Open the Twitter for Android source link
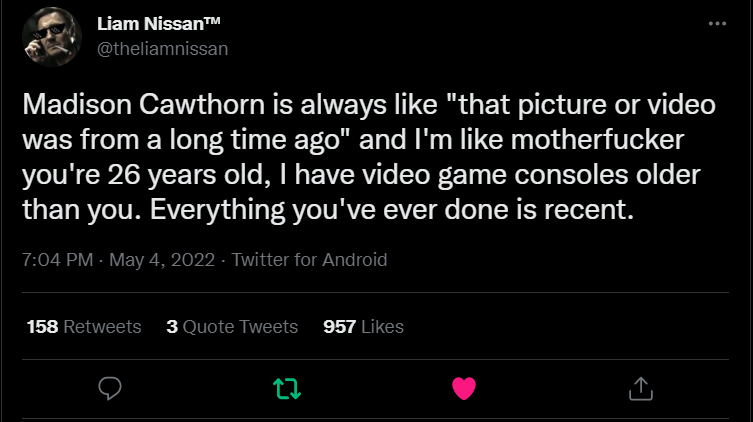The height and width of the screenshot is (422, 753). pyautogui.click(x=309, y=260)
